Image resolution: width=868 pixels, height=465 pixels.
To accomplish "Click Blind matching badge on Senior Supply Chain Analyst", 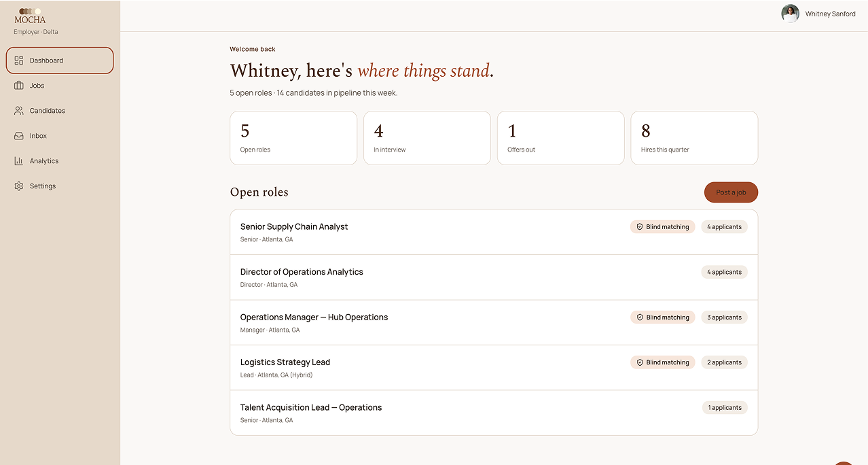I will (663, 227).
